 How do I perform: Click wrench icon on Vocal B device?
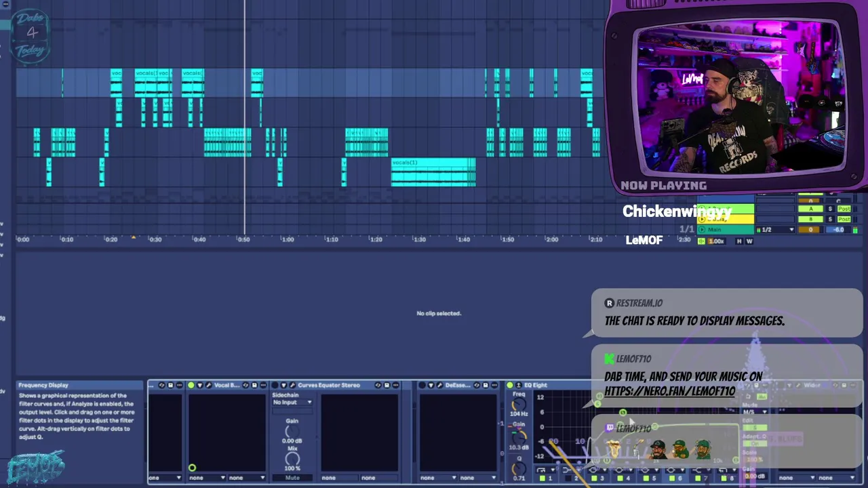coord(208,385)
